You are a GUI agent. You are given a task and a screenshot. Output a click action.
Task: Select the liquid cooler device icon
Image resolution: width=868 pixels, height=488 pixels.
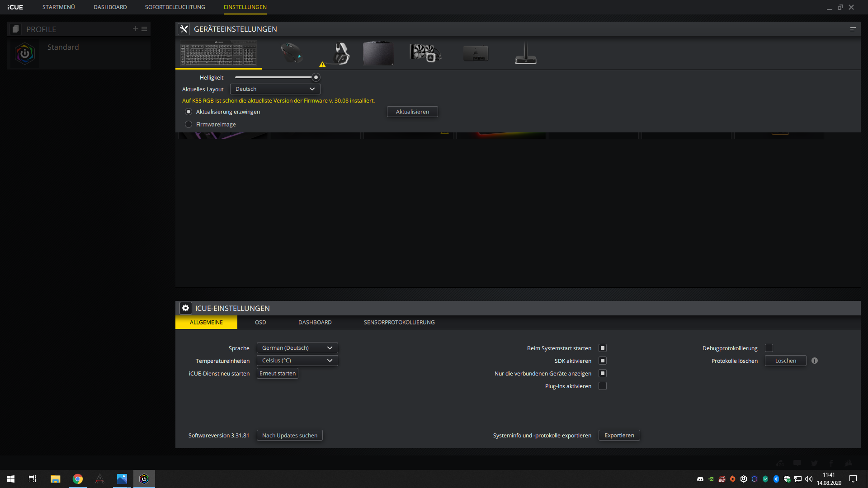(425, 53)
